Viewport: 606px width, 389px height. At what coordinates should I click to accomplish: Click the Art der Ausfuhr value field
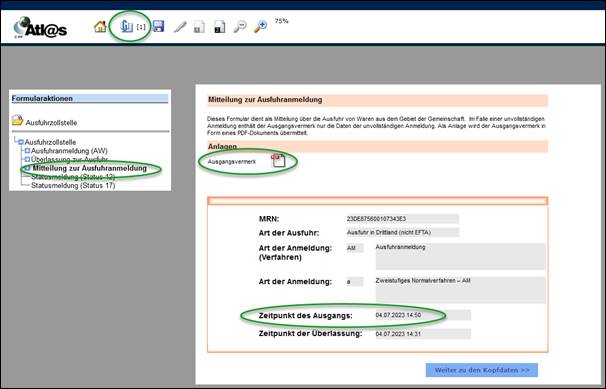coord(402,233)
